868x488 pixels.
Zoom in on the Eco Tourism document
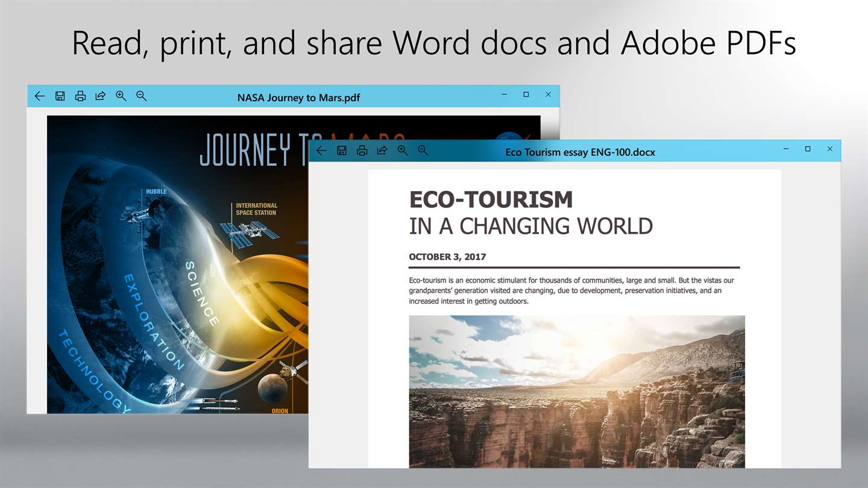[403, 151]
